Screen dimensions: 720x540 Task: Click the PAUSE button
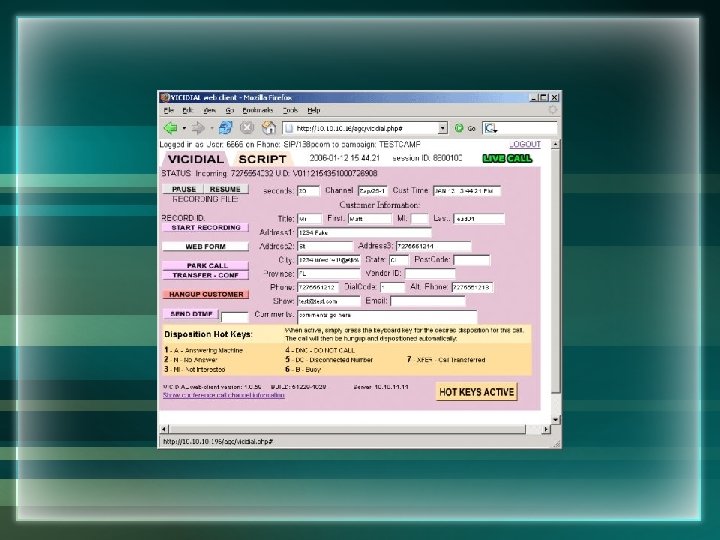click(184, 189)
